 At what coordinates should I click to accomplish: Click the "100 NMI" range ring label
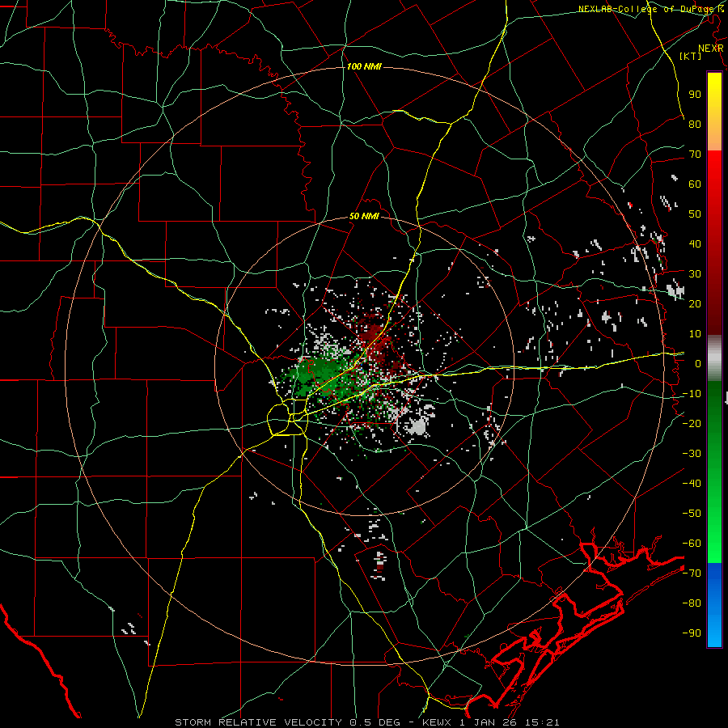click(364, 66)
